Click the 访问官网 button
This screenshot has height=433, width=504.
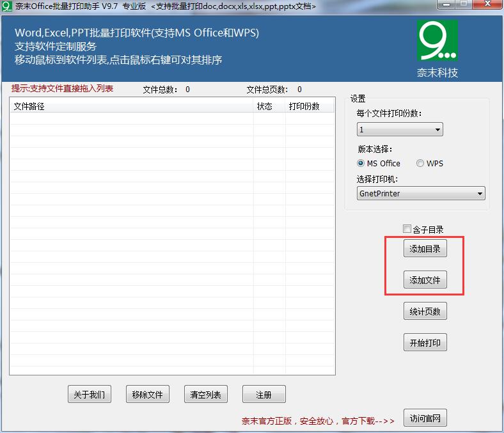click(425, 418)
